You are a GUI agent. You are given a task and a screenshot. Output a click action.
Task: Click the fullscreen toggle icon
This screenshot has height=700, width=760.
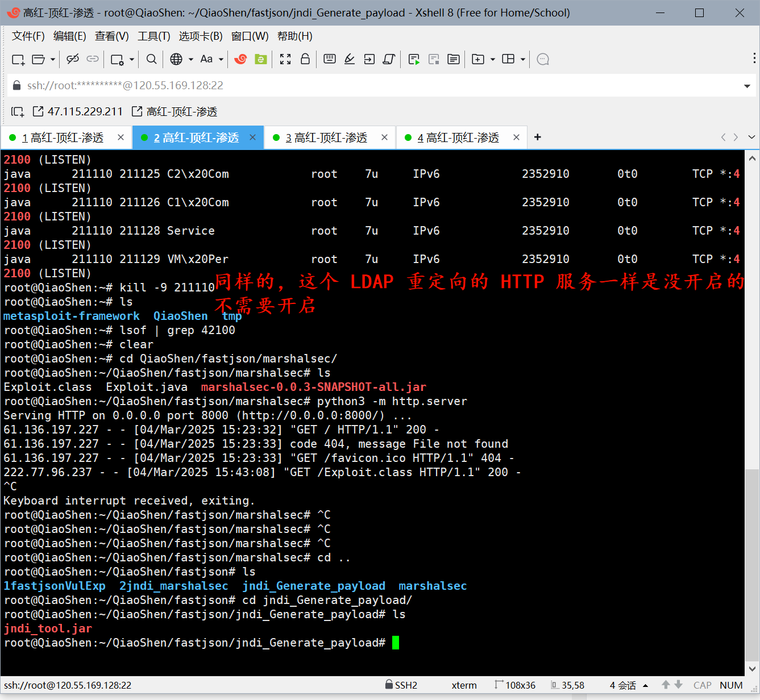point(285,59)
